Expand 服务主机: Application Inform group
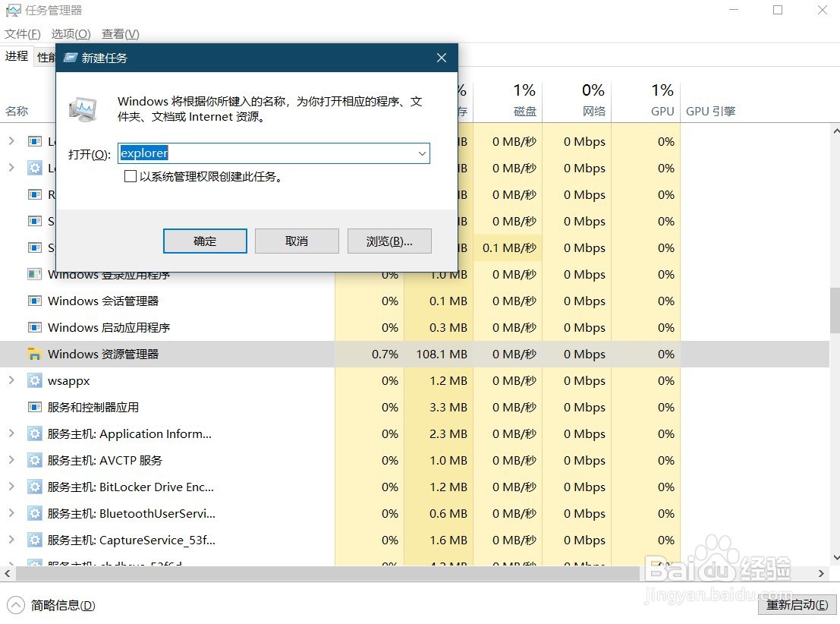The image size is (840, 624). tap(11, 433)
